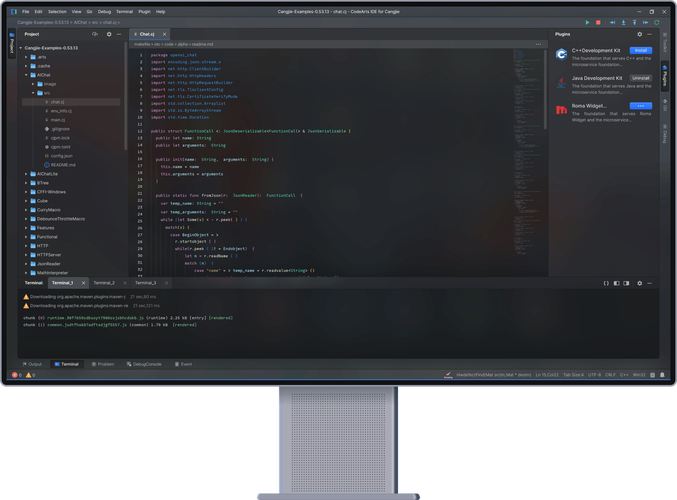Viewport: 677px width, 500px height.
Task: Open the Debug side tab on right
Action: pos(665,133)
